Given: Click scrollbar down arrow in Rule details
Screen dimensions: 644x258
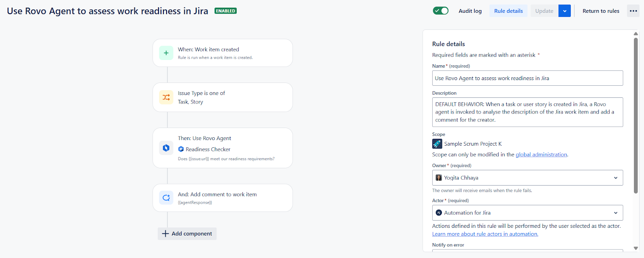Looking at the screenshot, I should (x=636, y=248).
